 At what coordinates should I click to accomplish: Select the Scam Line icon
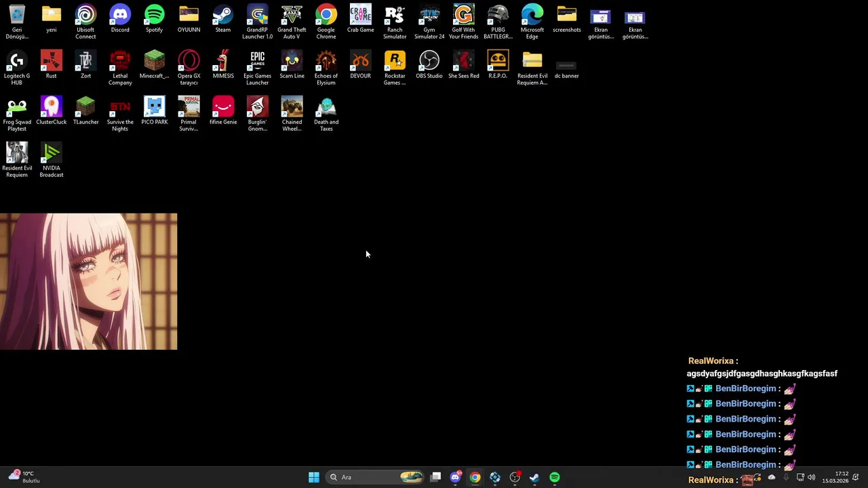tap(292, 65)
